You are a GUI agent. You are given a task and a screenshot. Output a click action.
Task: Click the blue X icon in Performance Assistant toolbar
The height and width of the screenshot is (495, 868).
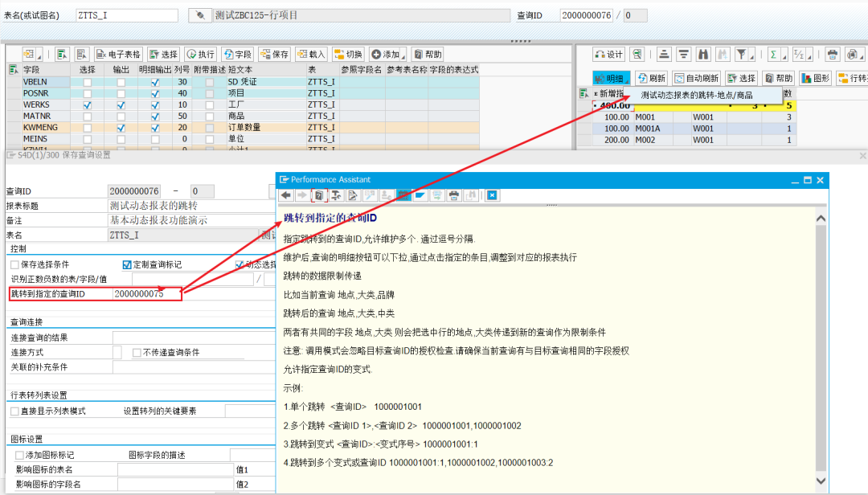[492, 195]
